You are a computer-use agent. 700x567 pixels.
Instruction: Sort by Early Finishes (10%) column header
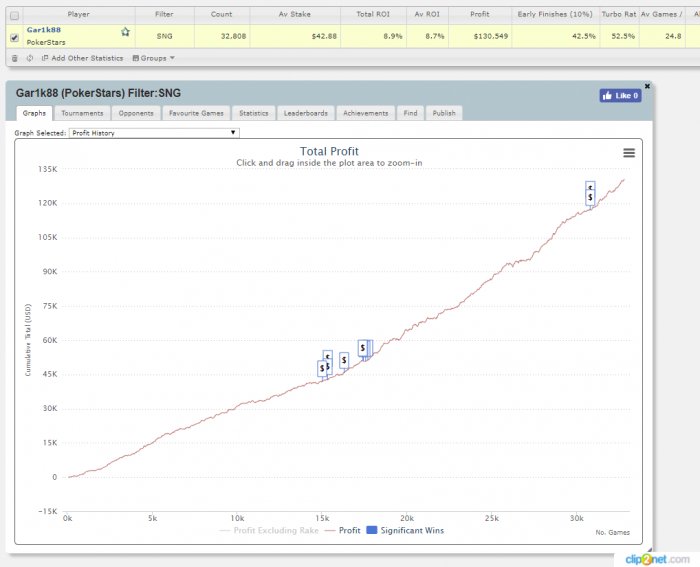(555, 14)
